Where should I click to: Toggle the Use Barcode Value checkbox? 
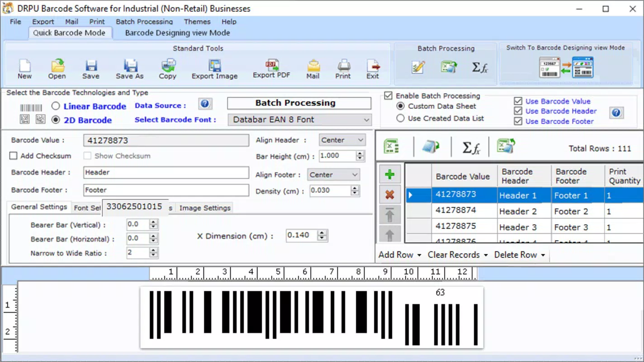[518, 101]
